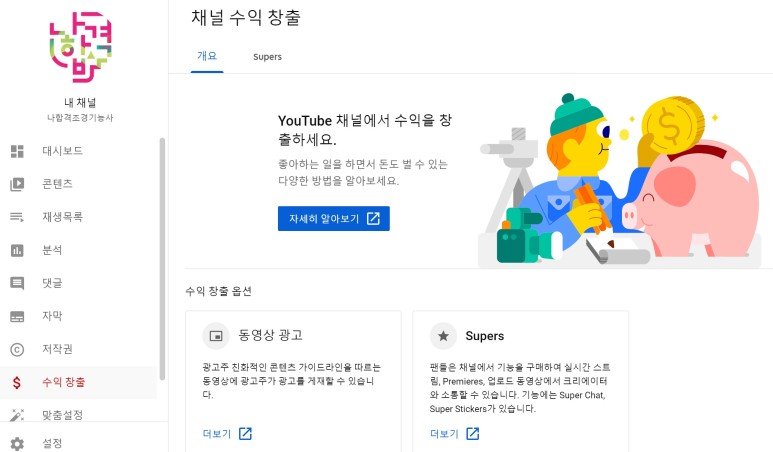Click the 댓글 comment bubble icon
The height and width of the screenshot is (452, 773).
click(x=17, y=283)
